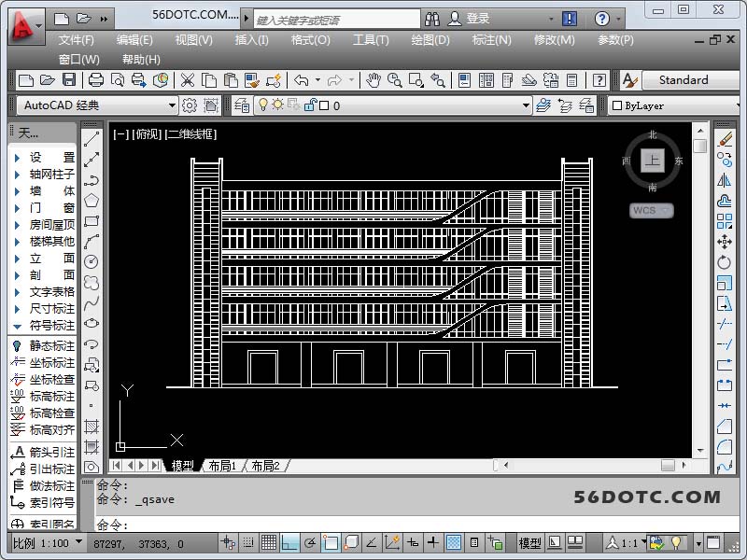This screenshot has width=747, height=560.
Task: Select the Line draw tool
Action: click(92, 139)
